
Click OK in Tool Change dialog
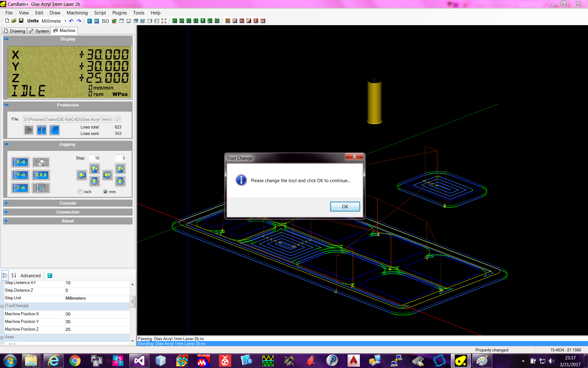[345, 206]
